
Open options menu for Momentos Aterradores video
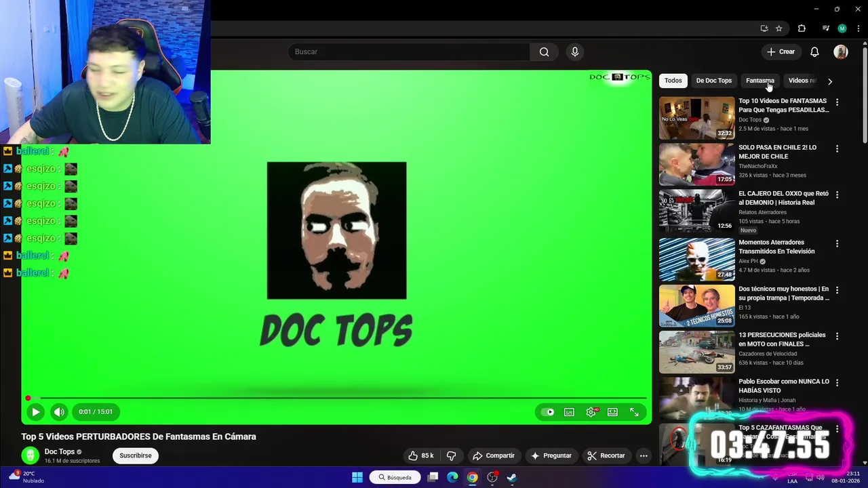837,243
